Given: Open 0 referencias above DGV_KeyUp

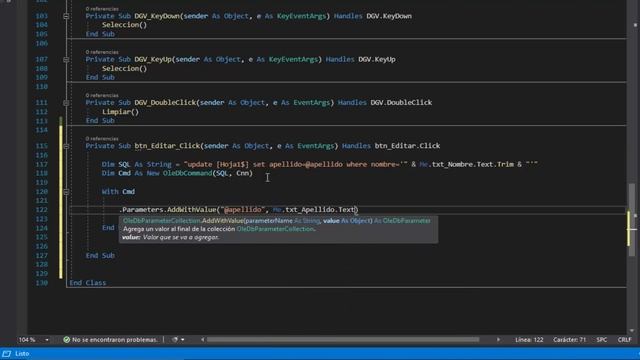Looking at the screenshot, I should click(x=102, y=52).
